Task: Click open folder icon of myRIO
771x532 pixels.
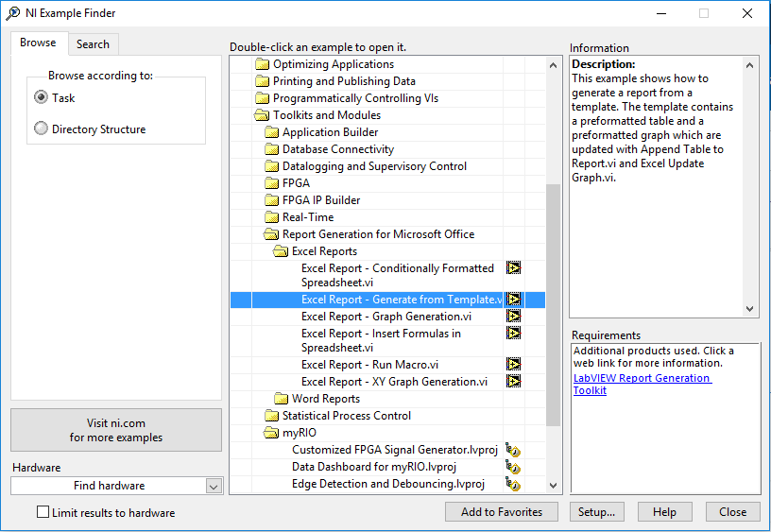Action: click(x=271, y=433)
